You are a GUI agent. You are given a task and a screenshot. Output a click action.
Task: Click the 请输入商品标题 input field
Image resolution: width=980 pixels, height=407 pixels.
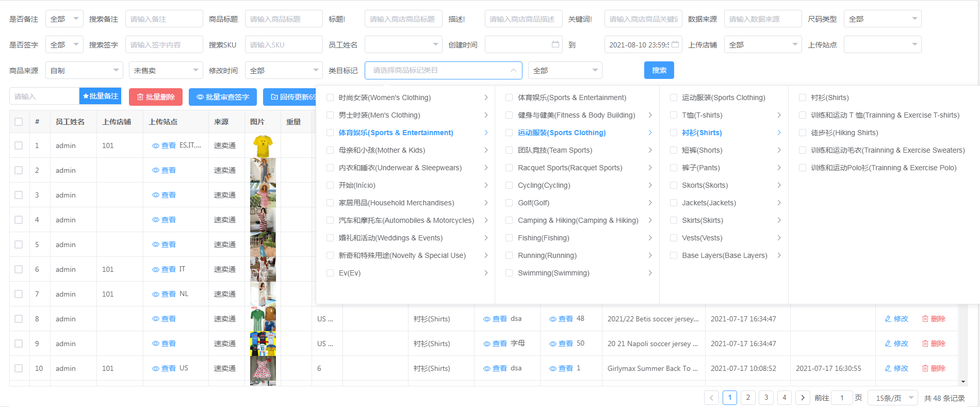pyautogui.click(x=284, y=19)
